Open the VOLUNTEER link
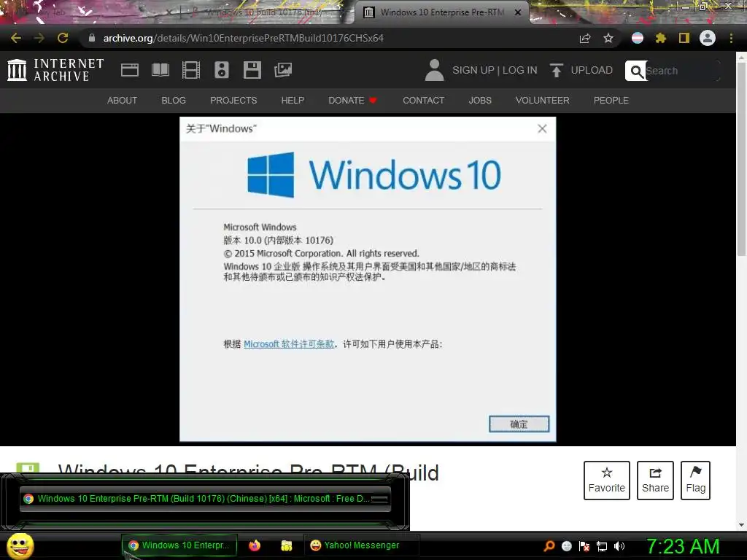747x560 pixels. (x=542, y=101)
